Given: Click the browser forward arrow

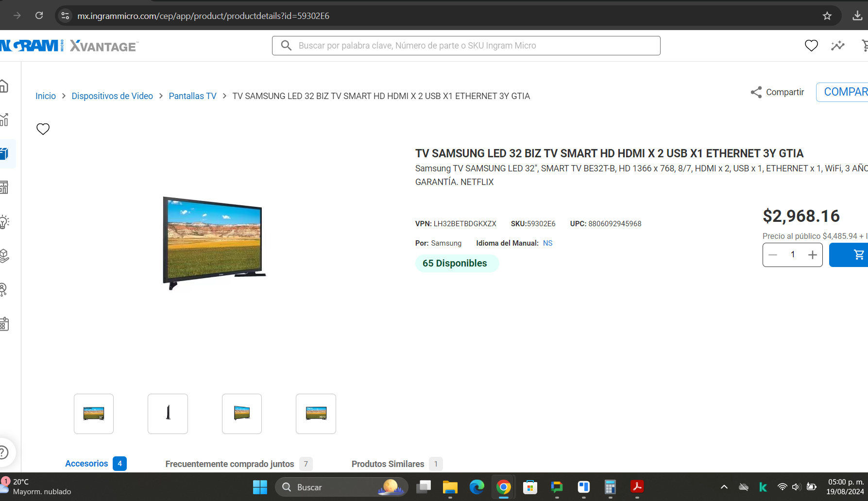Looking at the screenshot, I should tap(17, 16).
